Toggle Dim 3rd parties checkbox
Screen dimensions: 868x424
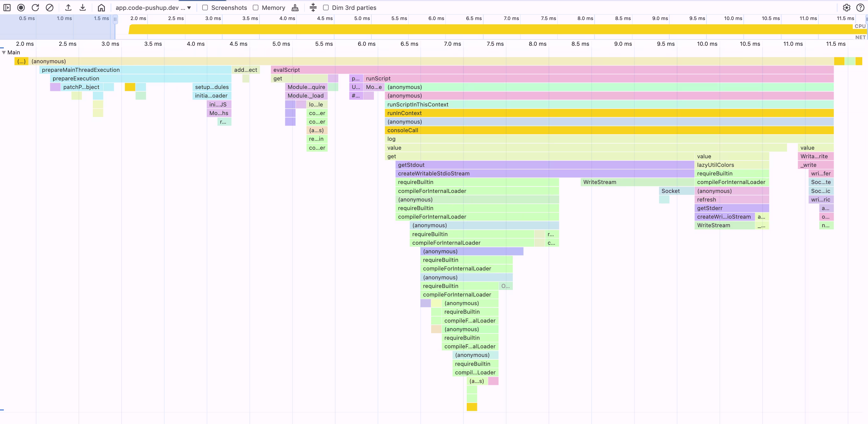click(326, 7)
